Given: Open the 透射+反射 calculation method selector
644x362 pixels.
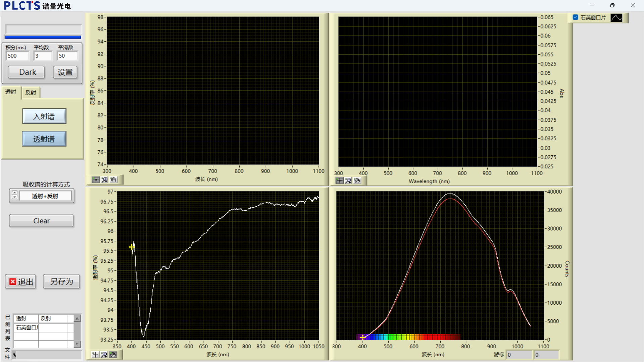Looking at the screenshot, I should coord(45,196).
